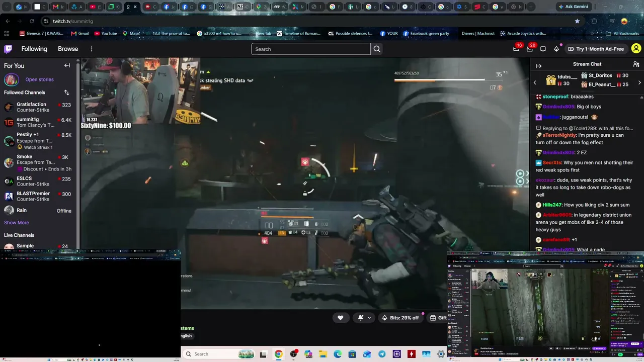The height and width of the screenshot is (362, 644).
Task: Click Try 1-Month Ad-Free button
Action: pos(596,49)
